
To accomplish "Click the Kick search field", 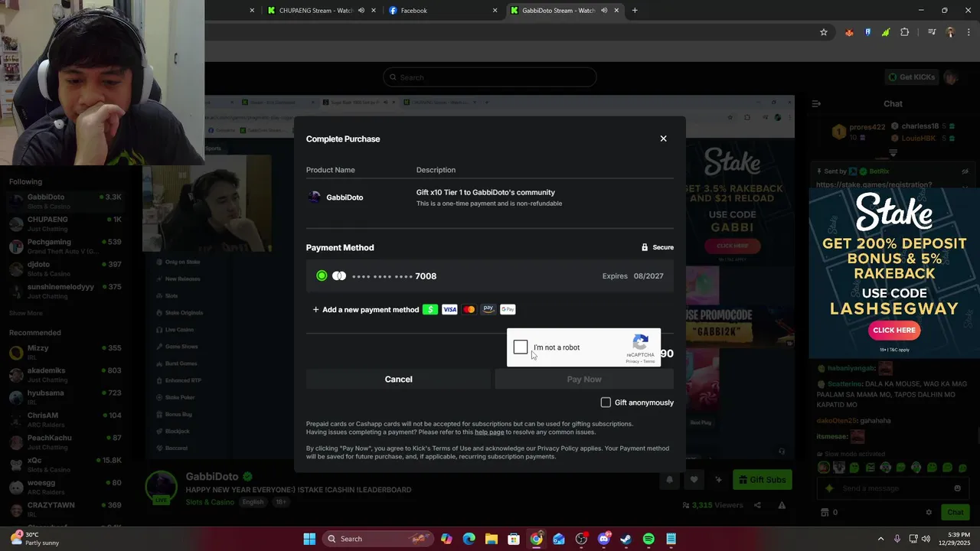I will click(x=490, y=77).
